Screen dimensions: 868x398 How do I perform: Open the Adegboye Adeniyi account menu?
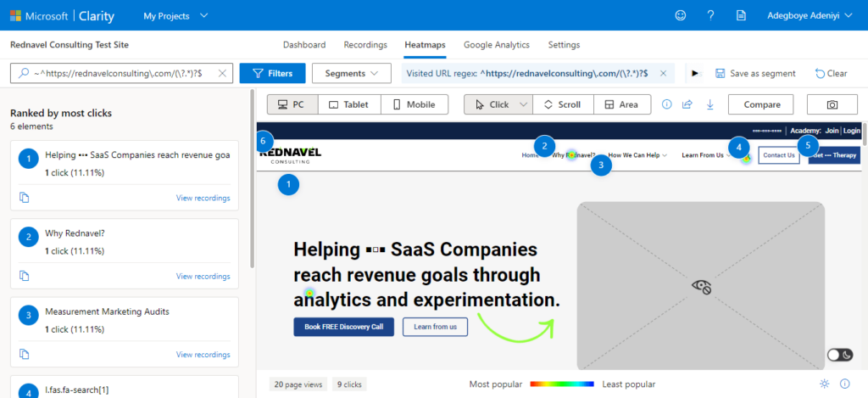(810, 15)
